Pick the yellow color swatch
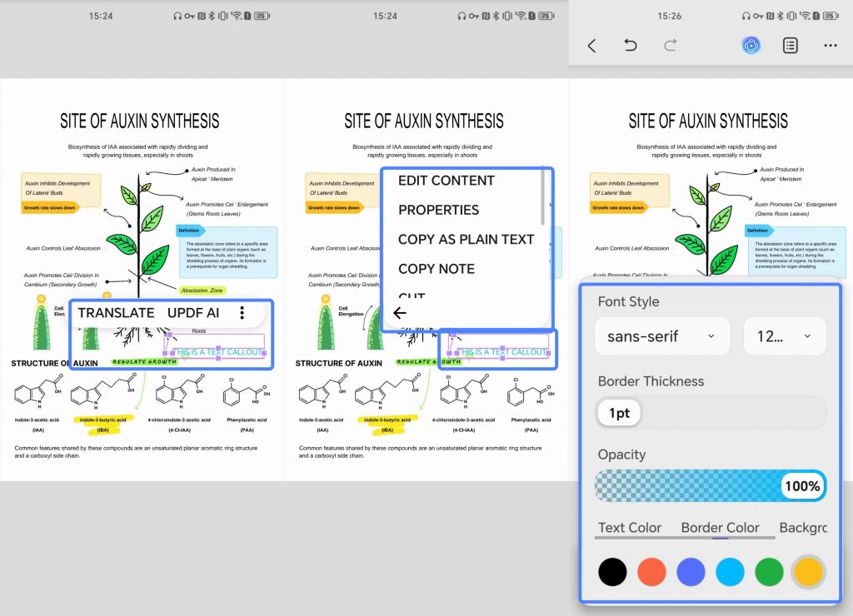 click(808, 572)
